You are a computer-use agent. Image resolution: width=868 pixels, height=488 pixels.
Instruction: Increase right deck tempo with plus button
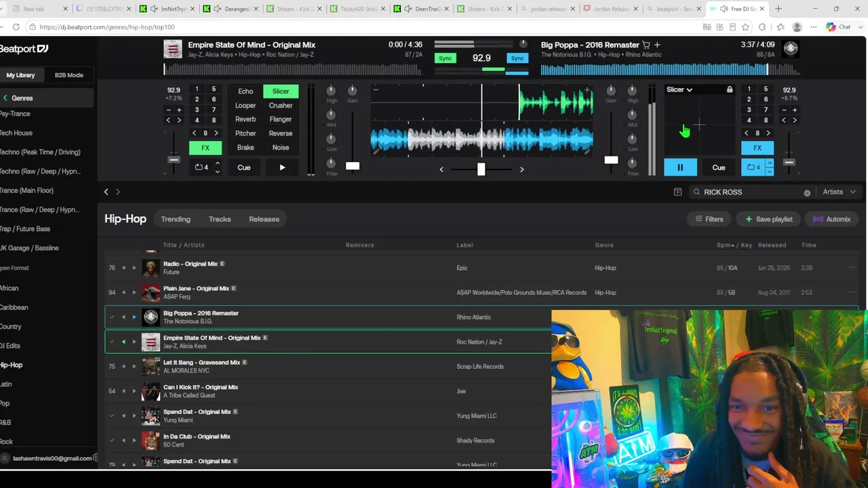click(795, 110)
